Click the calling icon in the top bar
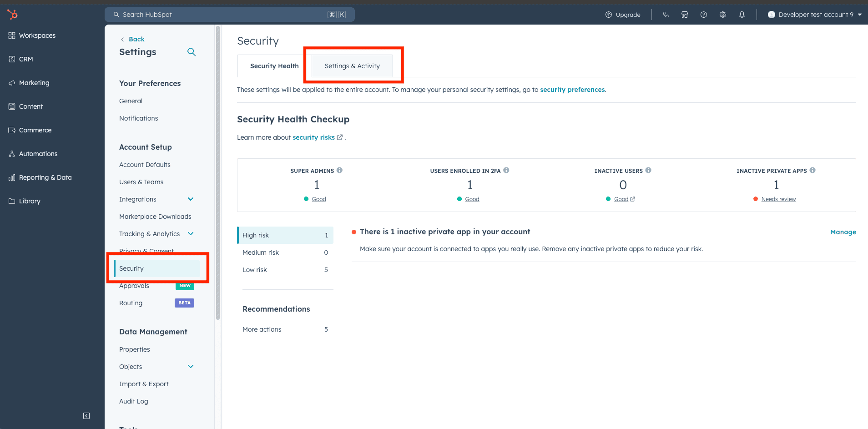 pyautogui.click(x=666, y=14)
